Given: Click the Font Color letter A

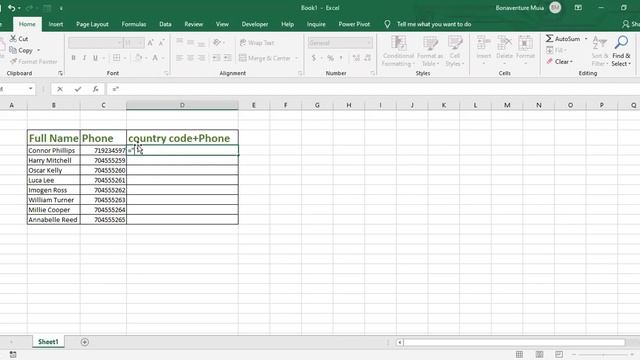Looking at the screenshot, I should (155, 58).
